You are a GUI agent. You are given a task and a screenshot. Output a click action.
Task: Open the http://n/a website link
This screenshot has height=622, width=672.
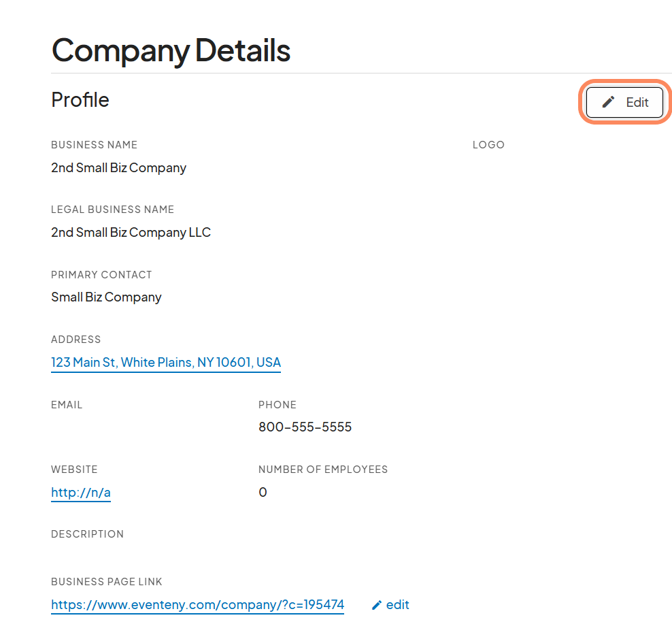pos(81,492)
